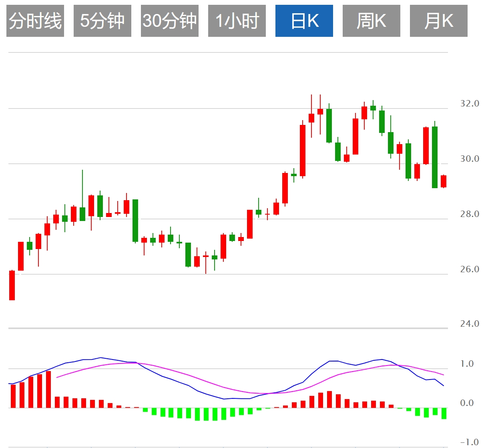Viewport: 488px width, 448px height.
Task: Click the 24.0 price axis label
Action: (x=470, y=324)
